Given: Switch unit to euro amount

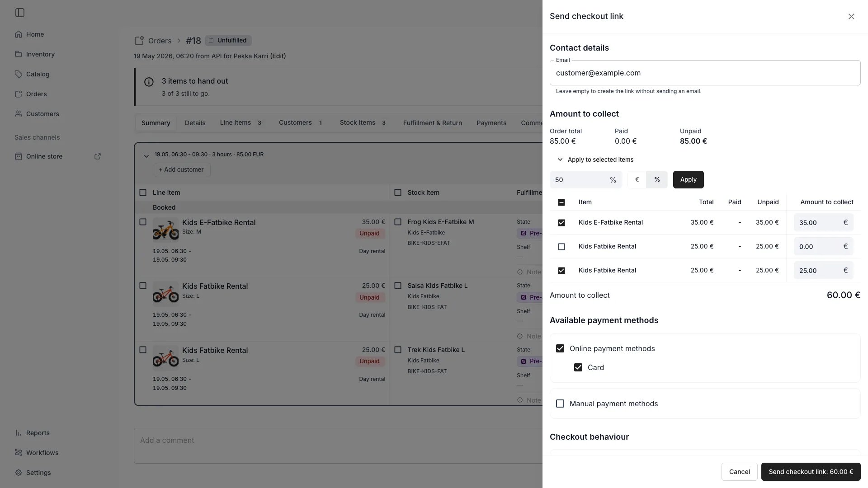Looking at the screenshot, I should click(x=637, y=180).
